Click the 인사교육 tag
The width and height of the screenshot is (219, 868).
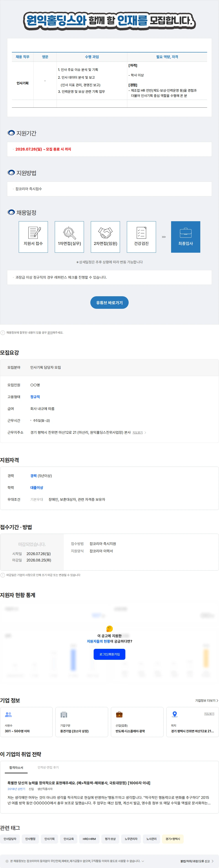pos(69,839)
